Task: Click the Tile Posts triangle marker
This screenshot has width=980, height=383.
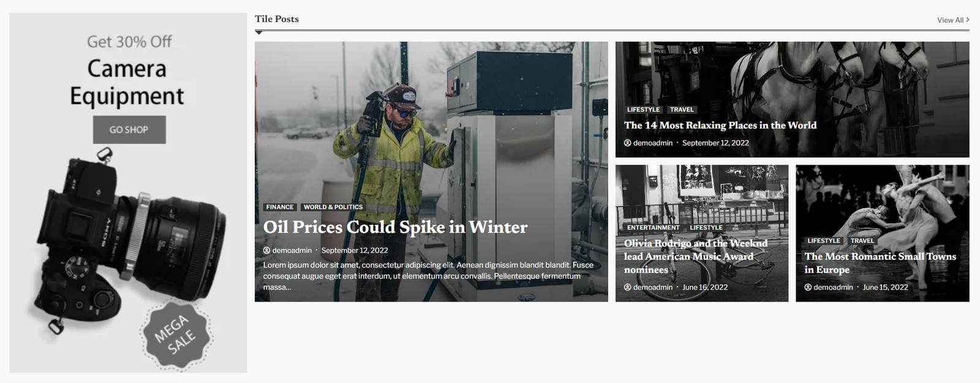Action: click(x=259, y=33)
